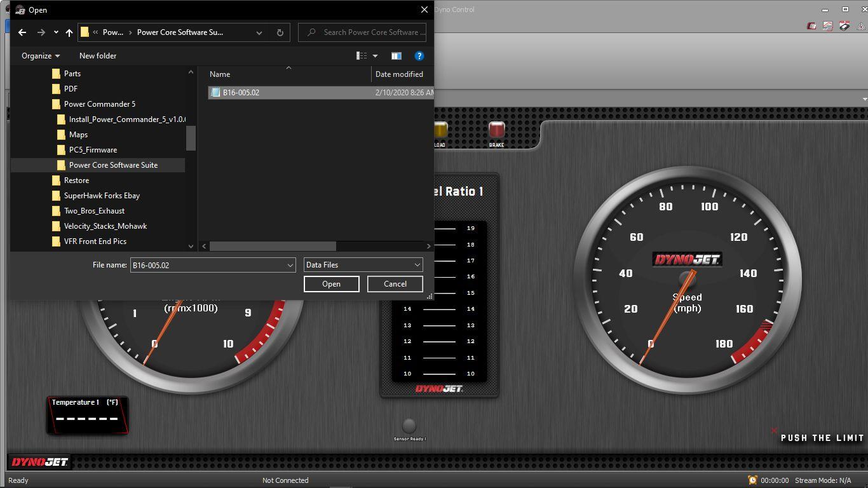Select the SuperHawk Forks Ebay folder
Viewport: 868px width, 488px height.
(102, 196)
